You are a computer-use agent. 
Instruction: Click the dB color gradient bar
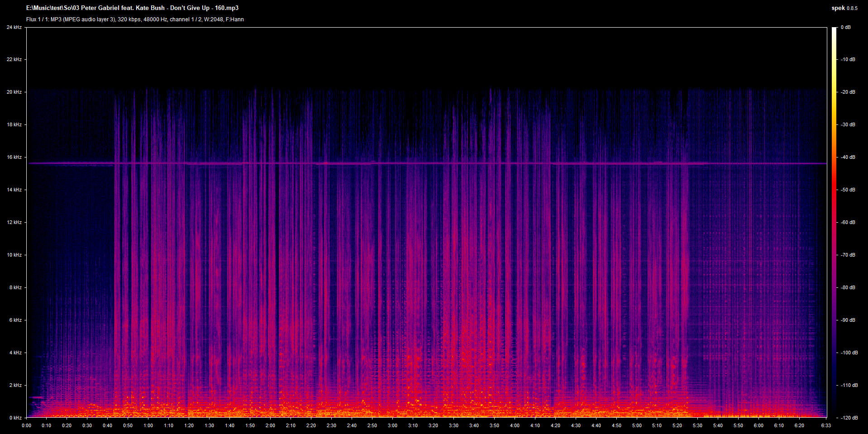(x=834, y=222)
